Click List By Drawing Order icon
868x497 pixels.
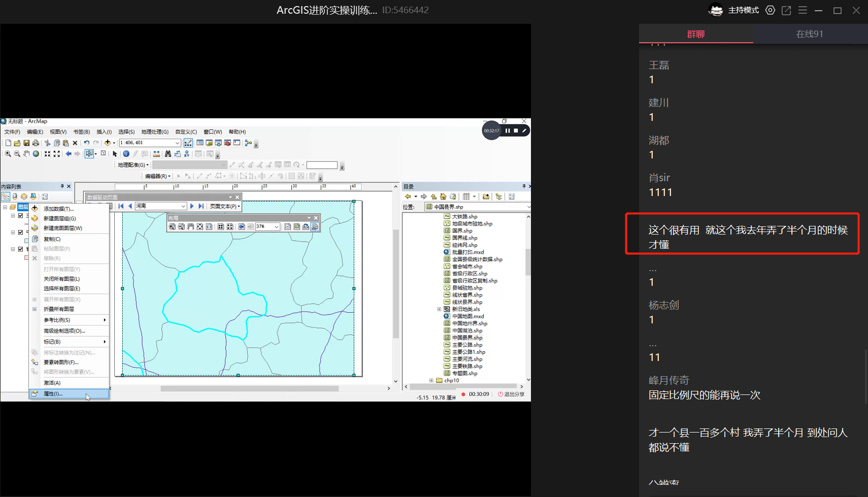[6, 196]
